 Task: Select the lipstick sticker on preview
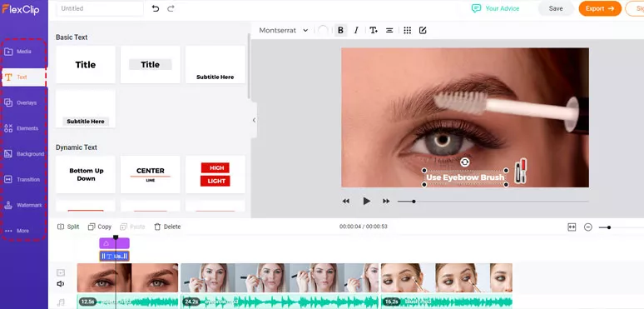click(x=521, y=171)
